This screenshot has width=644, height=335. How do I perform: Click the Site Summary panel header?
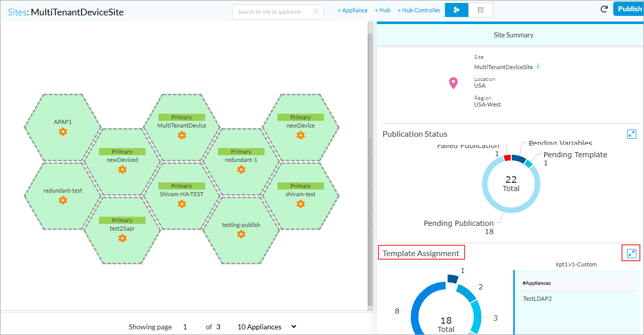(510, 35)
